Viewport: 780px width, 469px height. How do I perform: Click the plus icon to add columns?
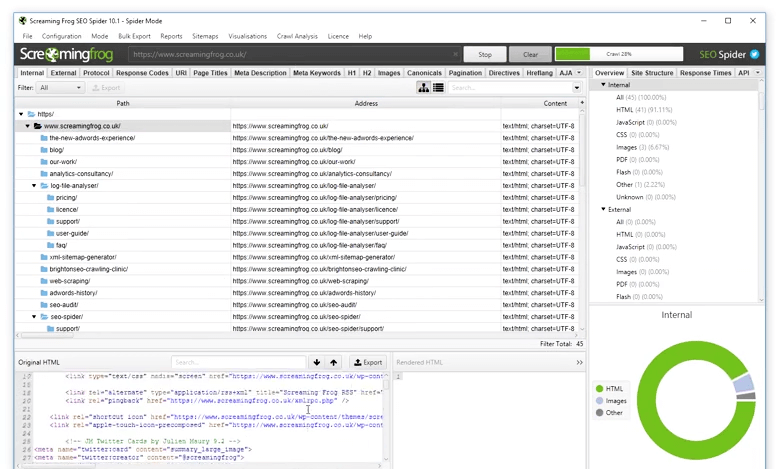pos(582,102)
